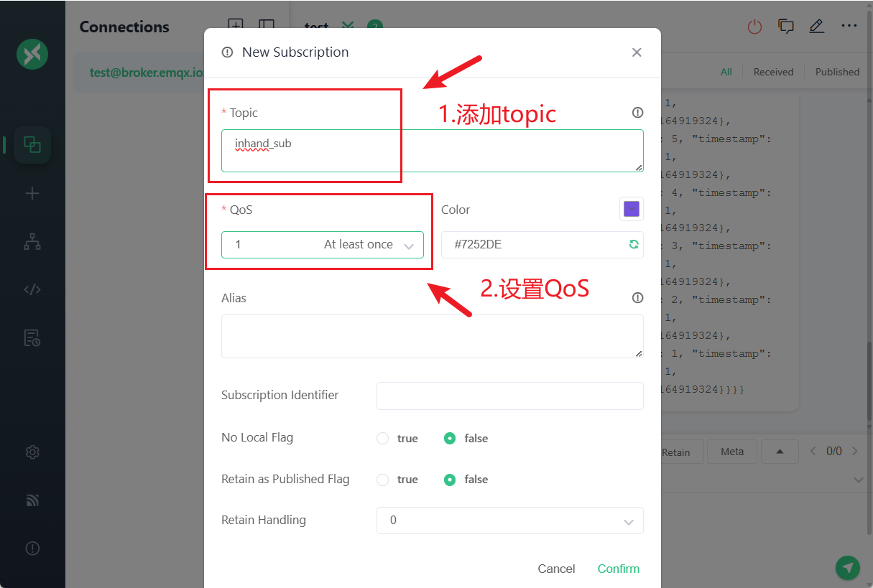Close the New Subscription dialog

click(x=637, y=52)
